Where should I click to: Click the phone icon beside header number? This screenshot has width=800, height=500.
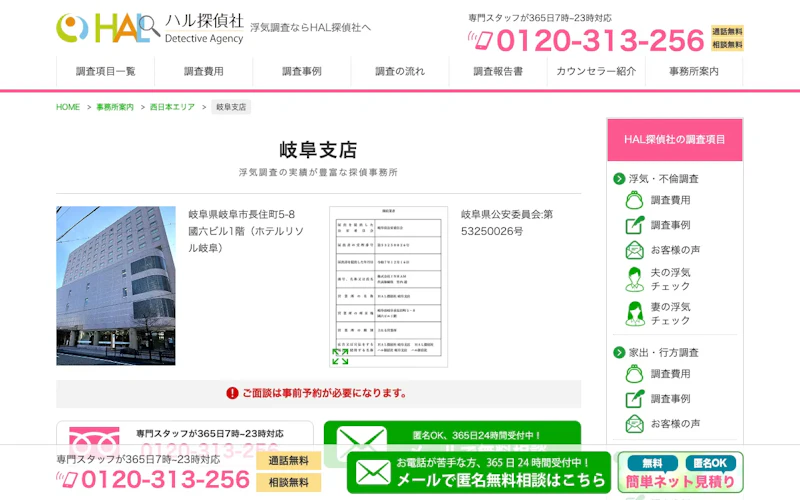(x=481, y=41)
